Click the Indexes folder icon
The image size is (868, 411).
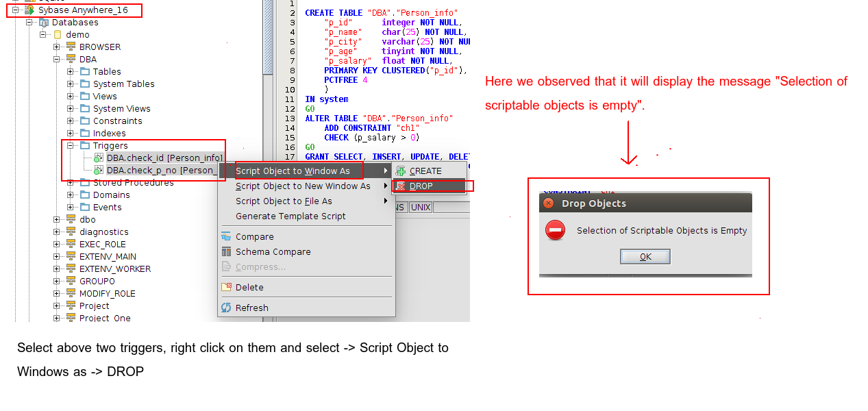(x=85, y=134)
